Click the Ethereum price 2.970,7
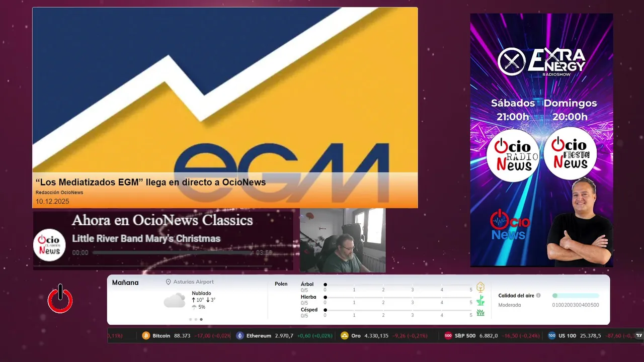The image size is (644, 362). (x=284, y=336)
